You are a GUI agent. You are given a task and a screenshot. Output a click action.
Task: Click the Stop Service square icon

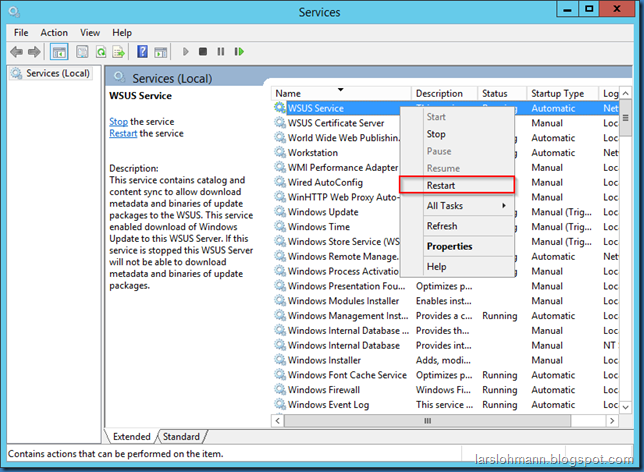point(203,52)
